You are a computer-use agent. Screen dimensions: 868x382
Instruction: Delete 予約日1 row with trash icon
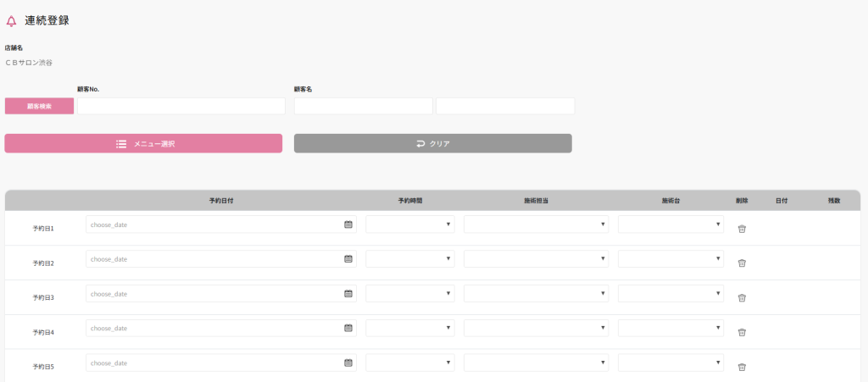point(742,229)
